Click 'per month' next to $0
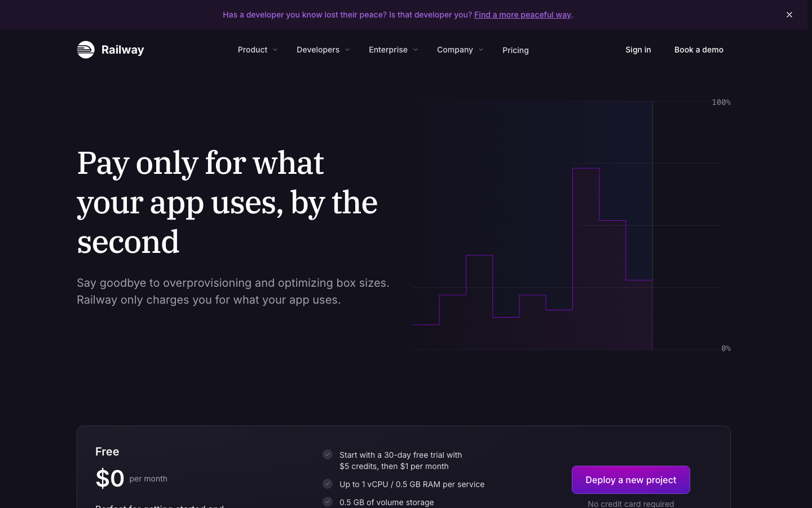Image resolution: width=812 pixels, height=508 pixels. tap(148, 479)
